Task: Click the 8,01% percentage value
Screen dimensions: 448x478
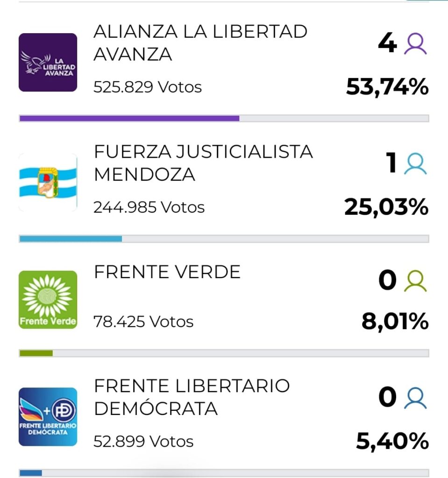Action: 395,321
